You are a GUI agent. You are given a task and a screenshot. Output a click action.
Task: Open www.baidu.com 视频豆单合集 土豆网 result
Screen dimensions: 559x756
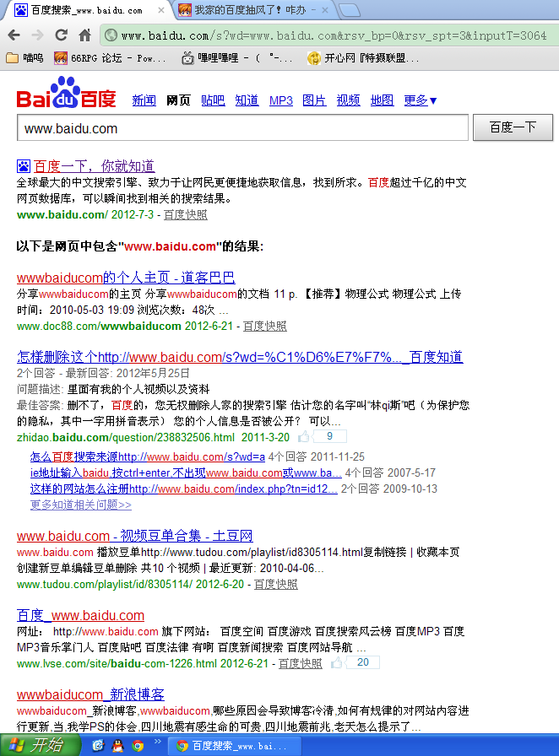pyautogui.click(x=134, y=536)
